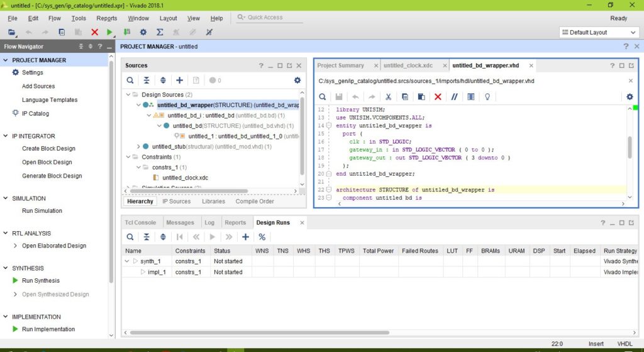This screenshot has height=352, width=644.
Task: Open the Default Layout dropdown
Action: [597, 32]
